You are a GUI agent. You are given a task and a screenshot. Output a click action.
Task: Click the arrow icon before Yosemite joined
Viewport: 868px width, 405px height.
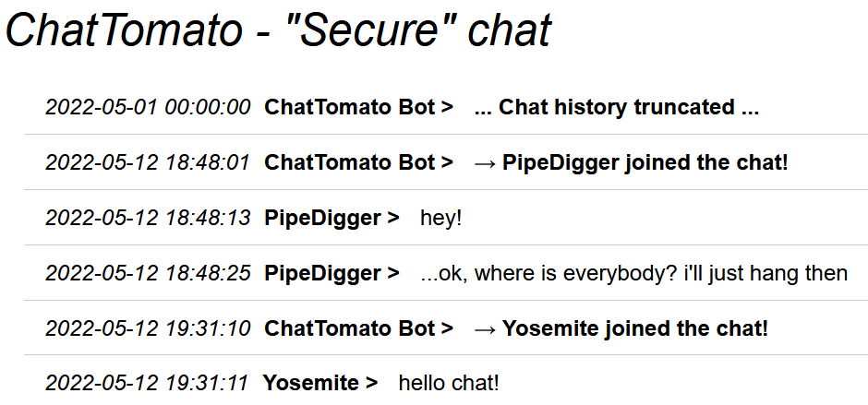pos(486,329)
